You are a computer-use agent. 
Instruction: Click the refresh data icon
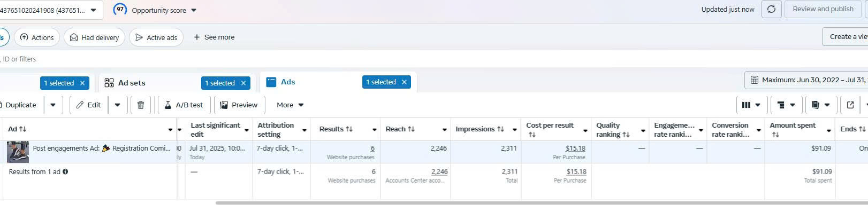coord(771,9)
